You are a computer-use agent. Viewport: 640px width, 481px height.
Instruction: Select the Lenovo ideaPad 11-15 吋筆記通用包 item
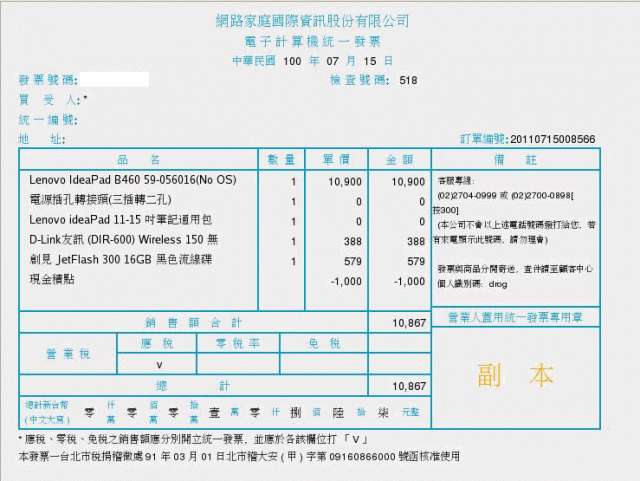click(120, 220)
